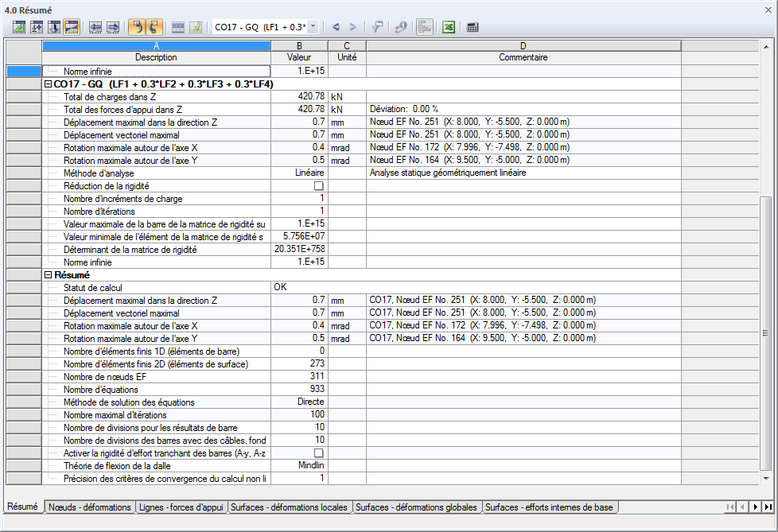This screenshot has width=778, height=532.
Task: Click the first toolbar icon with green triangle
Action: (19, 27)
